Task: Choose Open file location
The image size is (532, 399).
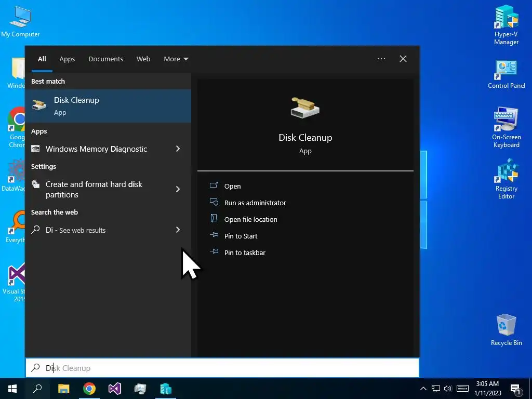Action: click(251, 219)
